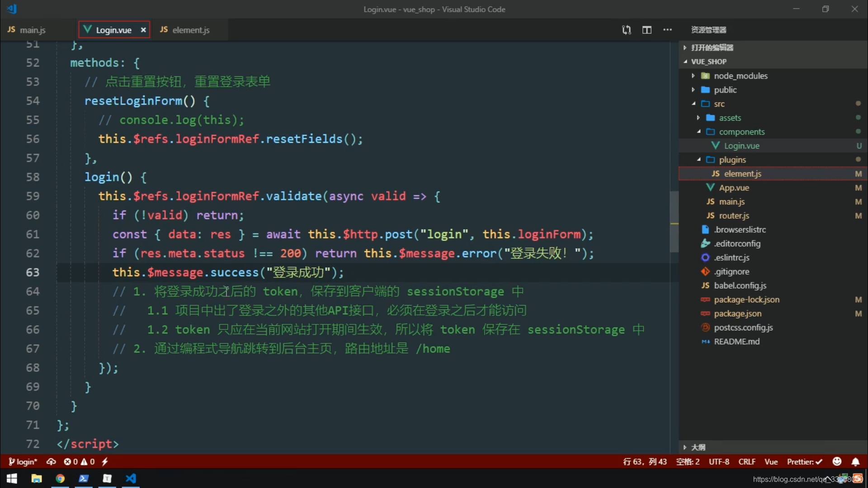Place cursor on line 63 success message

(228, 272)
